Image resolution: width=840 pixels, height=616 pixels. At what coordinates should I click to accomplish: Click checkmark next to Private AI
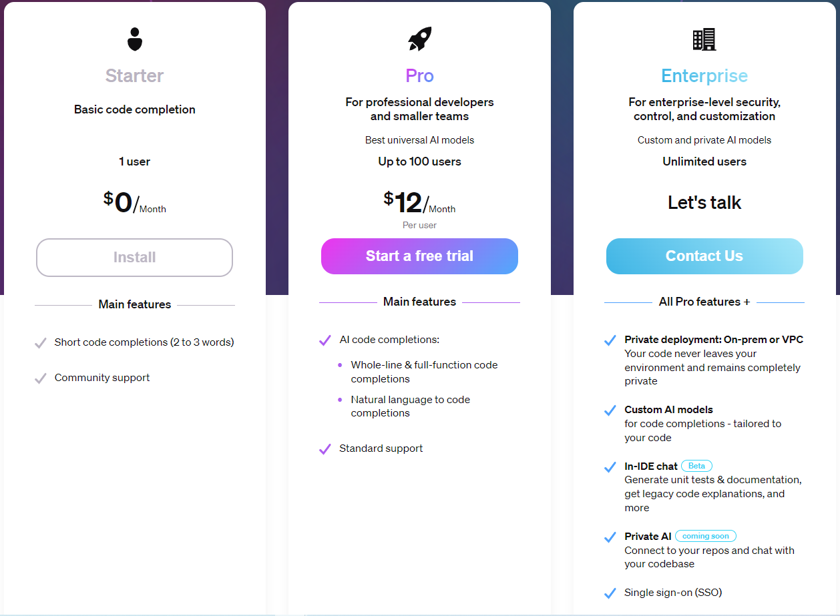point(610,537)
